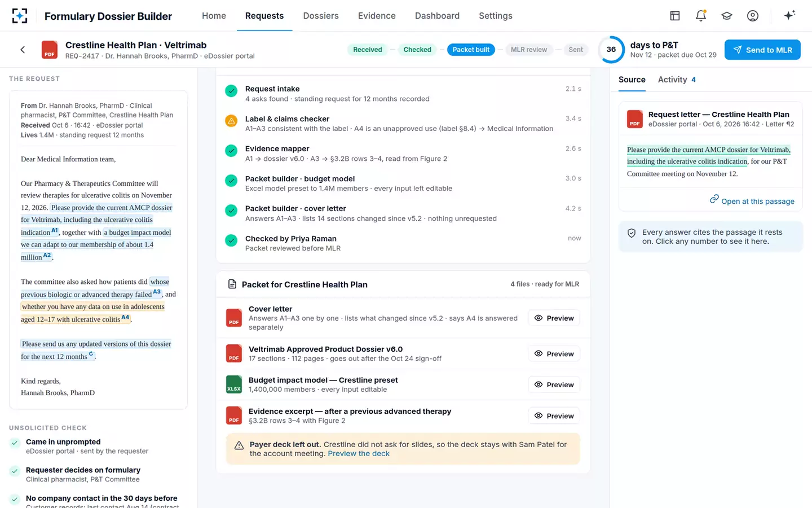812x508 pixels.
Task: Click the 36 days to P&T progress ring
Action: (x=611, y=50)
